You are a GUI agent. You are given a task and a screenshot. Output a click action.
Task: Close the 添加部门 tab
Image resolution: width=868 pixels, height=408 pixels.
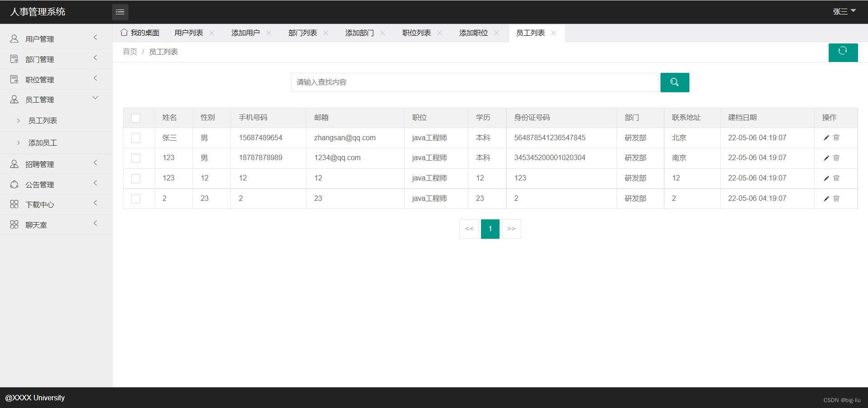click(x=382, y=33)
